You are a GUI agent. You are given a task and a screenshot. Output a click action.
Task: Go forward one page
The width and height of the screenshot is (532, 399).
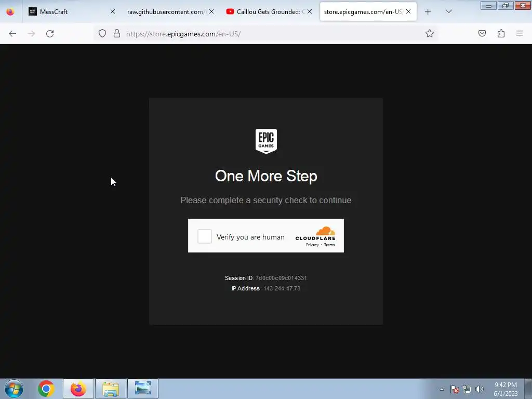[31, 34]
